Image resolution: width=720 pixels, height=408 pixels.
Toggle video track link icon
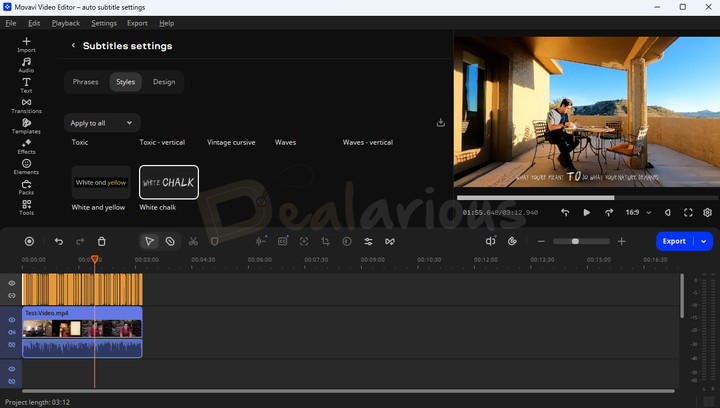[x=12, y=345]
